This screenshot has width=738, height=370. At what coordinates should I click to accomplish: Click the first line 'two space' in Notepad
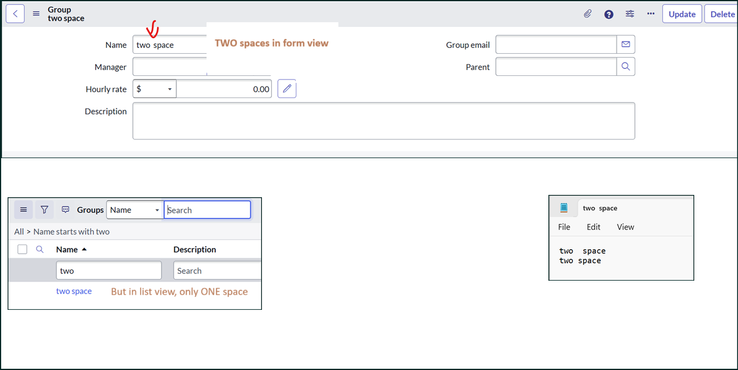[583, 251]
